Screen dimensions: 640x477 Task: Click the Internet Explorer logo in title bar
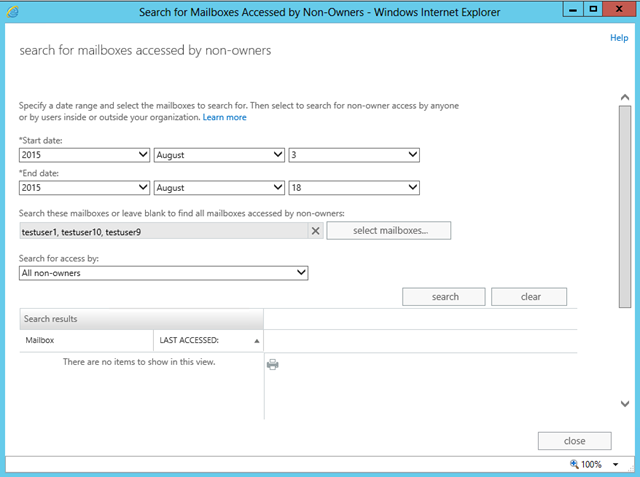[13, 11]
